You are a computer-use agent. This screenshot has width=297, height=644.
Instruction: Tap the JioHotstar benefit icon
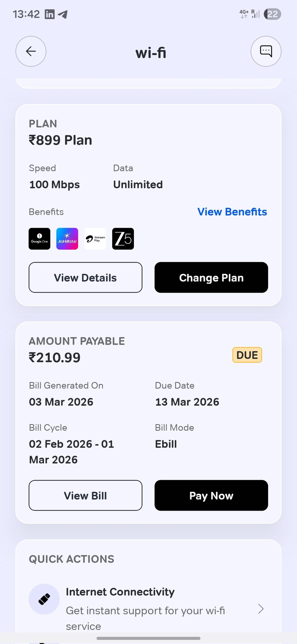[67, 239]
